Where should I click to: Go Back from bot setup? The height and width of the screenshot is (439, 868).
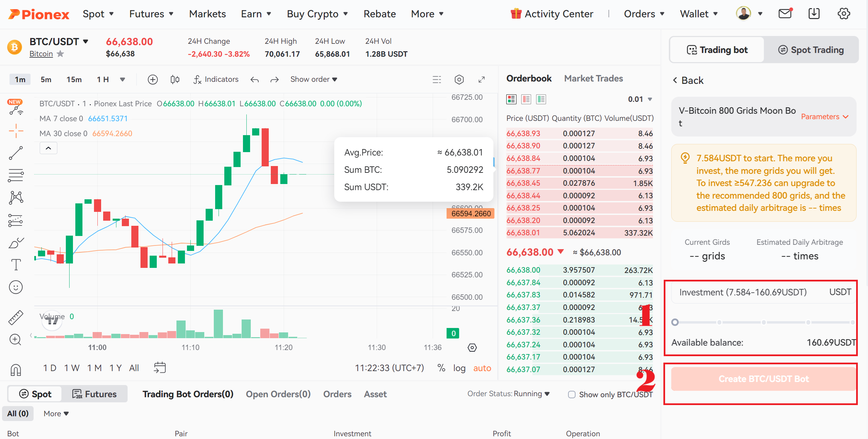pyautogui.click(x=688, y=80)
